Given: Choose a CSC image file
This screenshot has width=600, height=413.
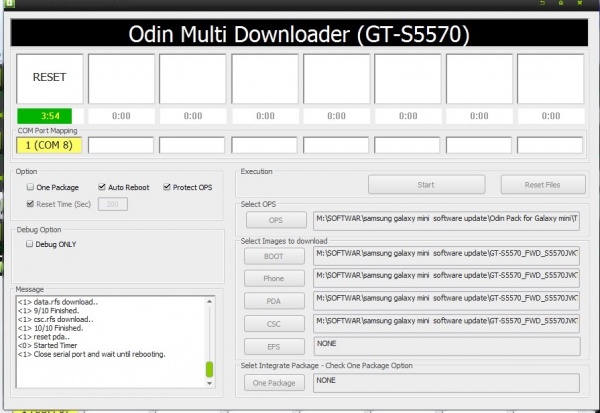Looking at the screenshot, I should (x=274, y=324).
